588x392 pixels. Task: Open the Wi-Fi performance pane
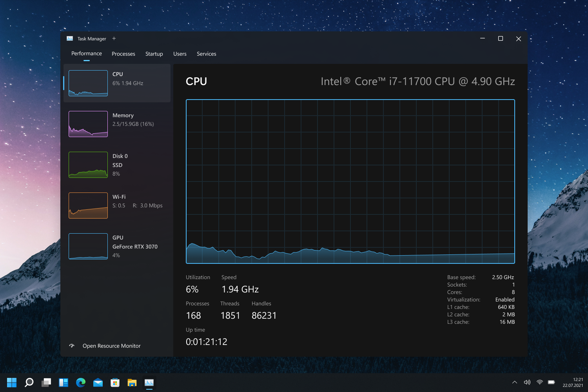point(117,205)
